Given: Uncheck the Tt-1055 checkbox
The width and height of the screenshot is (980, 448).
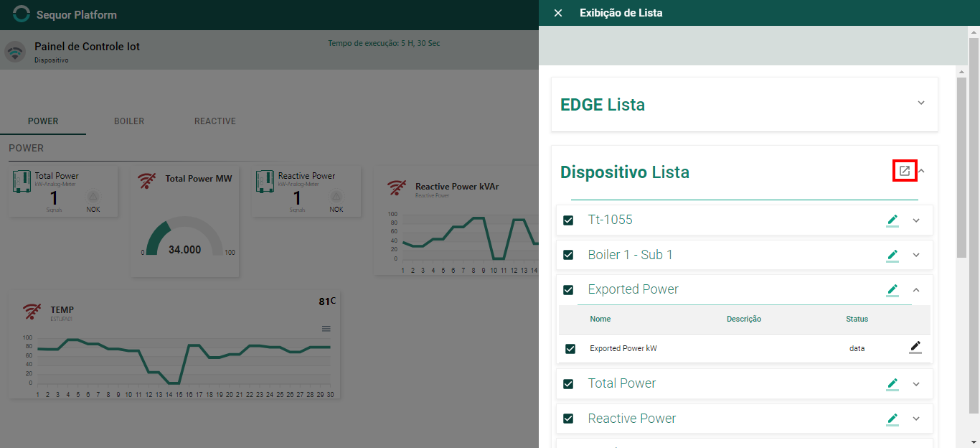Looking at the screenshot, I should coord(568,220).
